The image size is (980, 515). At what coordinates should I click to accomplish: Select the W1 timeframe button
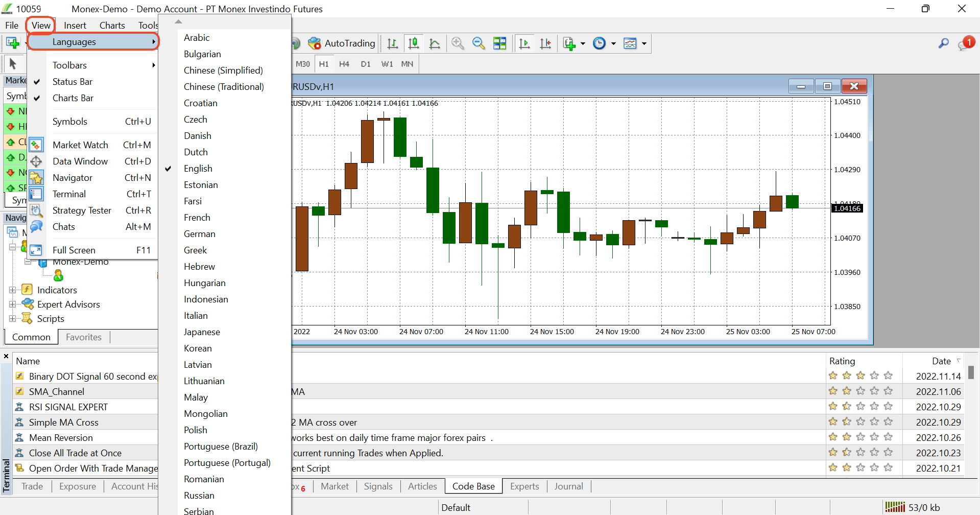(387, 64)
